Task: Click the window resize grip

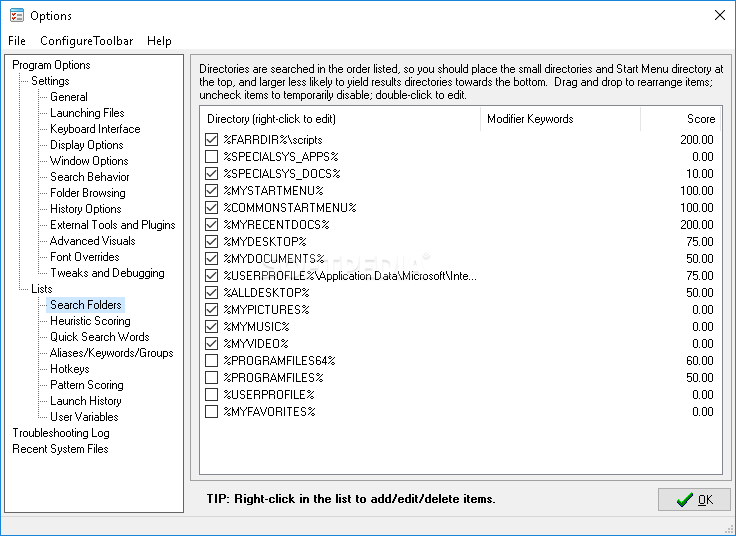Action: pos(728,529)
